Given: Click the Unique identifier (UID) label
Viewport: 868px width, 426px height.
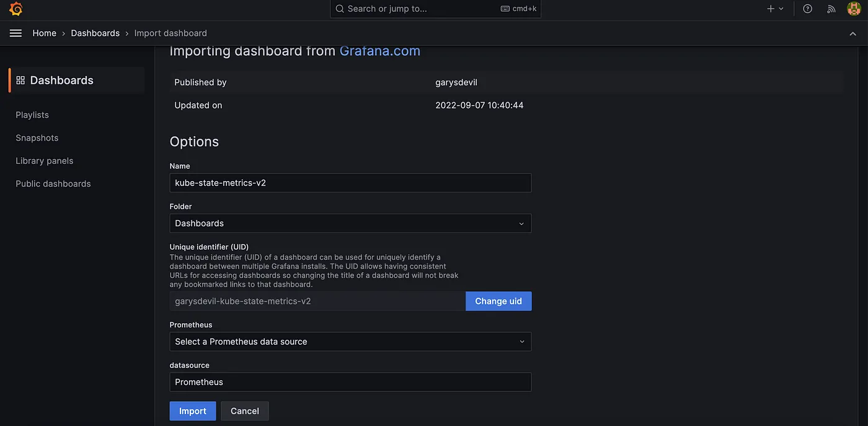Looking at the screenshot, I should tap(209, 247).
